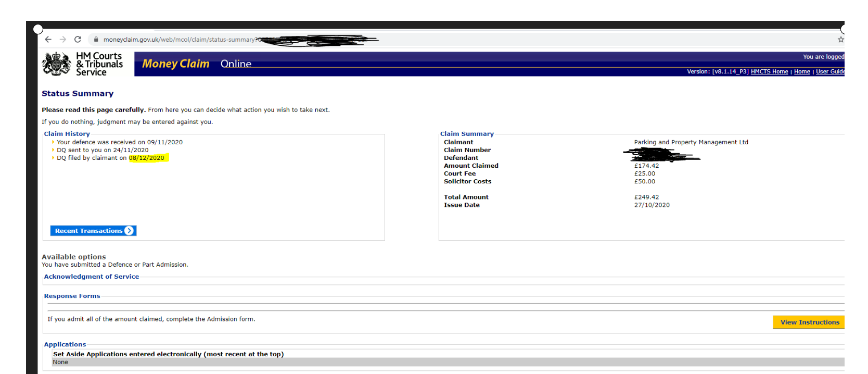
Task: Click the HM Courts & Tribunals crest logo
Action: pyautogui.click(x=56, y=64)
